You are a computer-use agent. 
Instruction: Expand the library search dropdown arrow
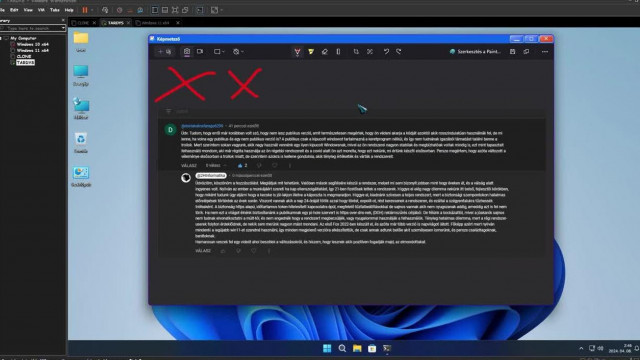[63, 28]
